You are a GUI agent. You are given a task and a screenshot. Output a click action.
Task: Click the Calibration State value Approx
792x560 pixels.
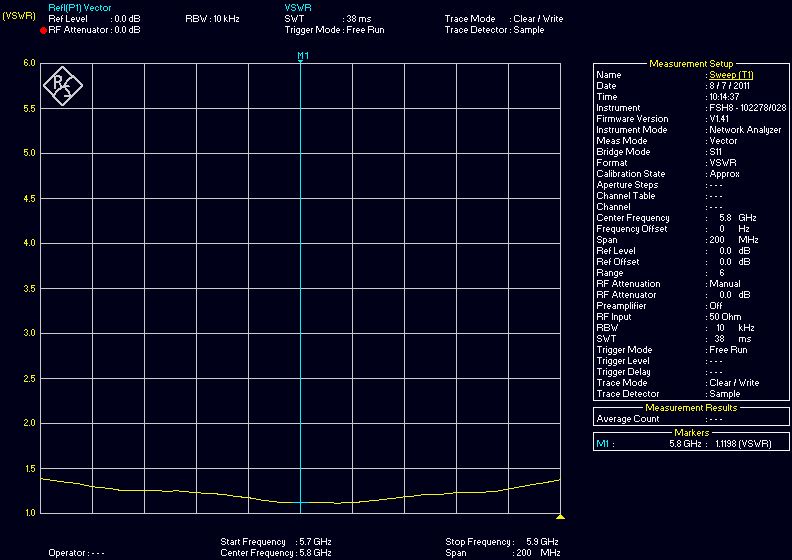tap(724, 174)
